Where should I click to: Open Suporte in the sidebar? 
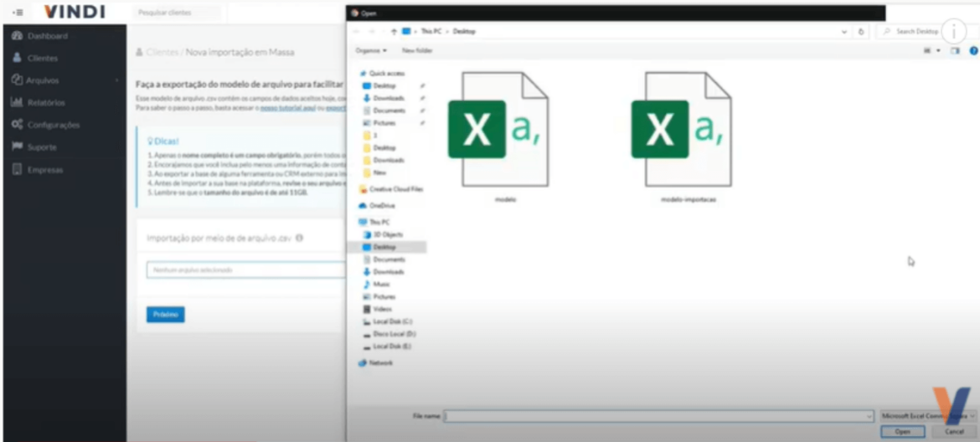[42, 147]
